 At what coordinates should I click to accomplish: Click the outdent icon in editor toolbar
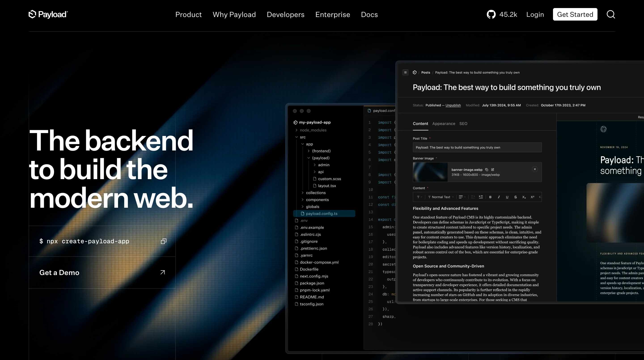pyautogui.click(x=473, y=197)
